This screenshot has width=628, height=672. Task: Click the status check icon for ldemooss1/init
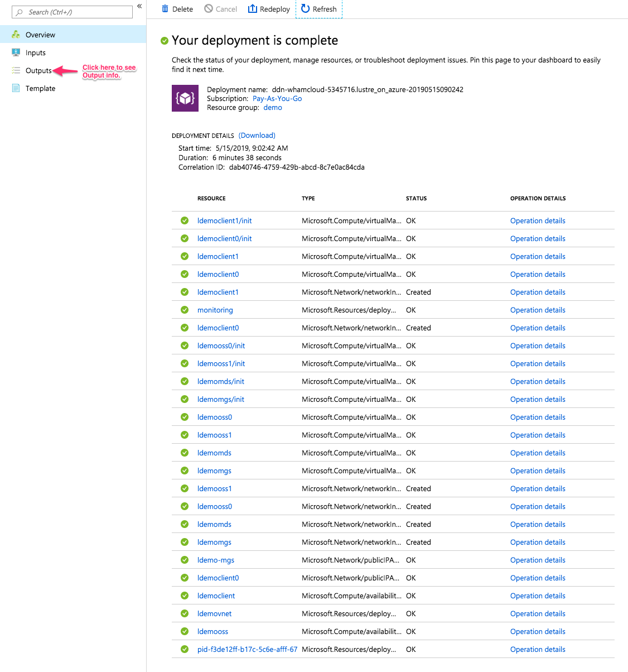pyautogui.click(x=185, y=363)
